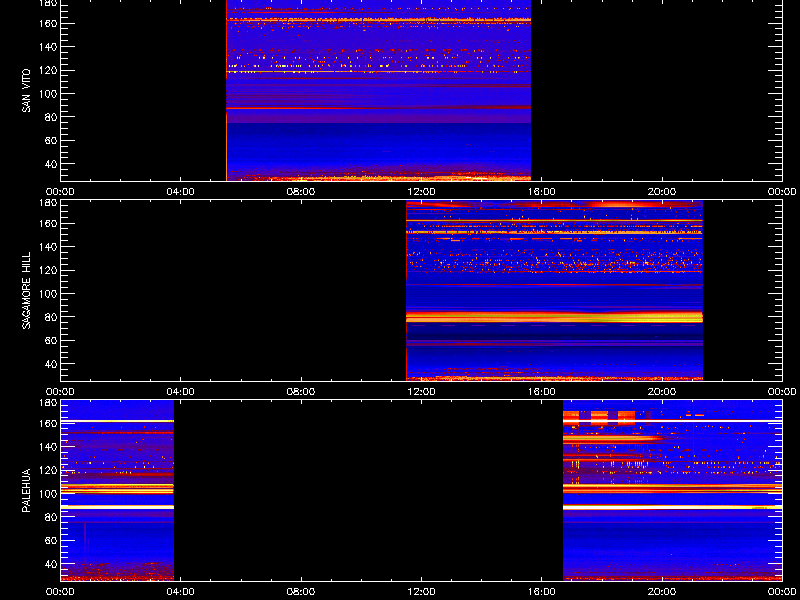Click the 140 tick label on Palehua axis
This screenshot has height=600, width=800.
click(50, 447)
